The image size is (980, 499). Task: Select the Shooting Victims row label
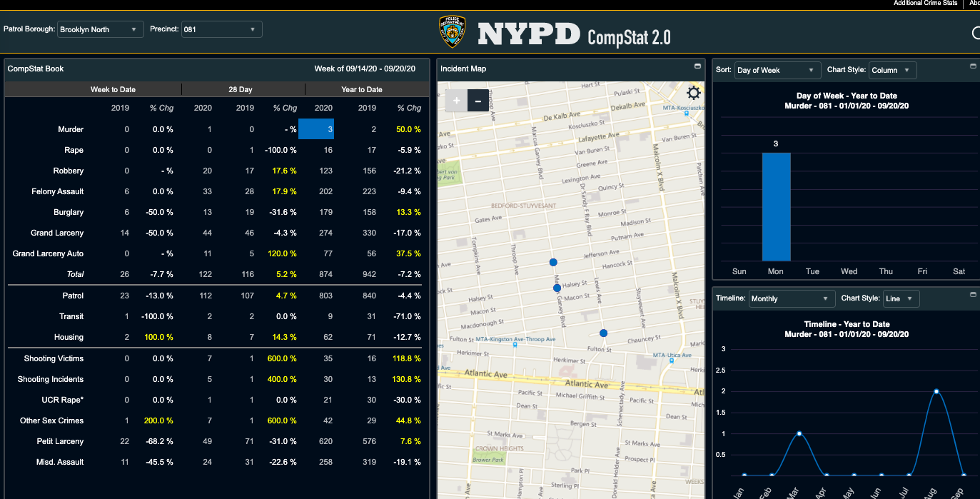click(x=54, y=358)
